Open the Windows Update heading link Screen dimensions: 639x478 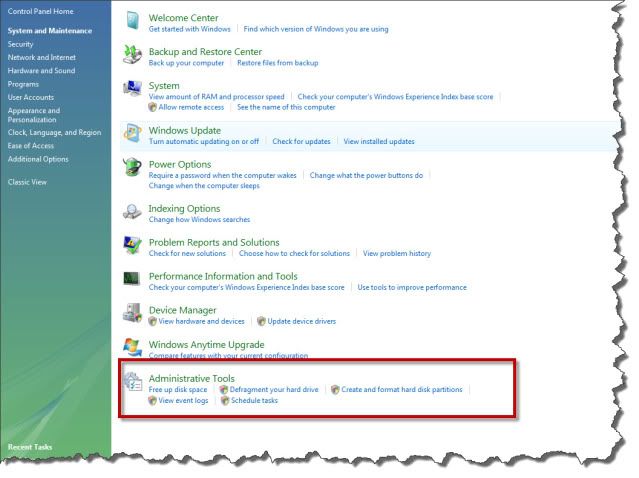point(185,131)
